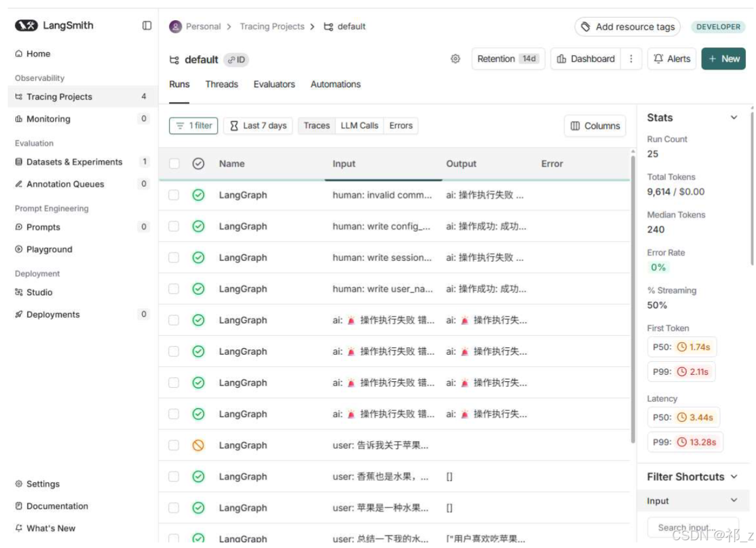
Task: Collapse Filter Shortcuts section
Action: [734, 477]
